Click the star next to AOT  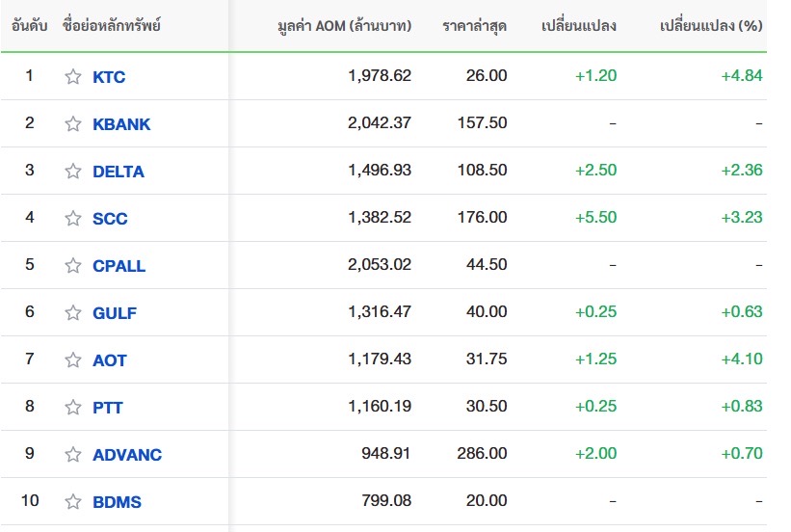pos(73,360)
